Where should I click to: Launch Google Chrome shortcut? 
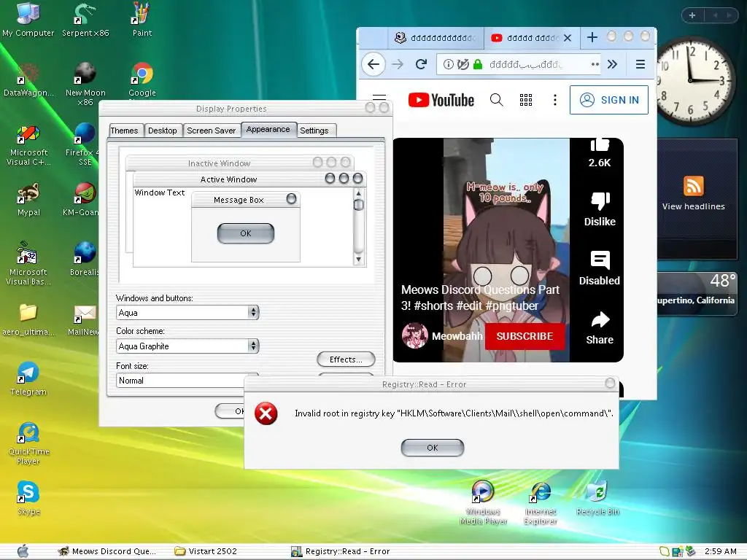(142, 80)
